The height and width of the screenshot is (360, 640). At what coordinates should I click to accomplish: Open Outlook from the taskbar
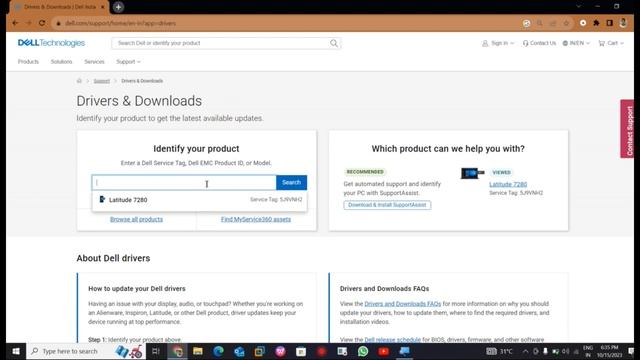tap(239, 351)
